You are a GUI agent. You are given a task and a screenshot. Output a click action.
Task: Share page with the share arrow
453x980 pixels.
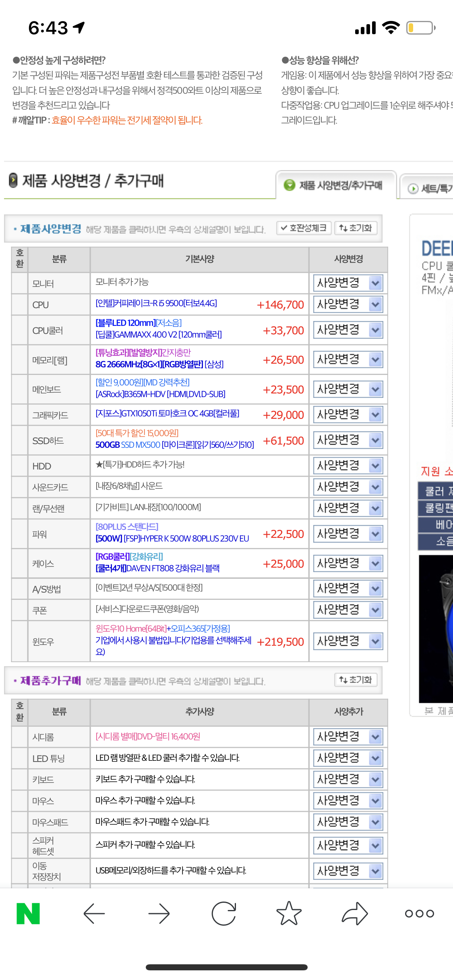[x=355, y=914]
